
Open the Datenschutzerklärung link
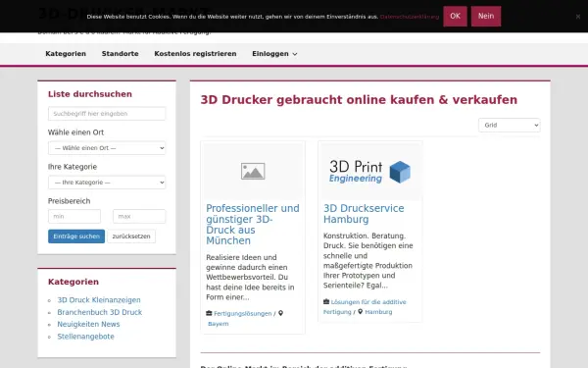(409, 17)
